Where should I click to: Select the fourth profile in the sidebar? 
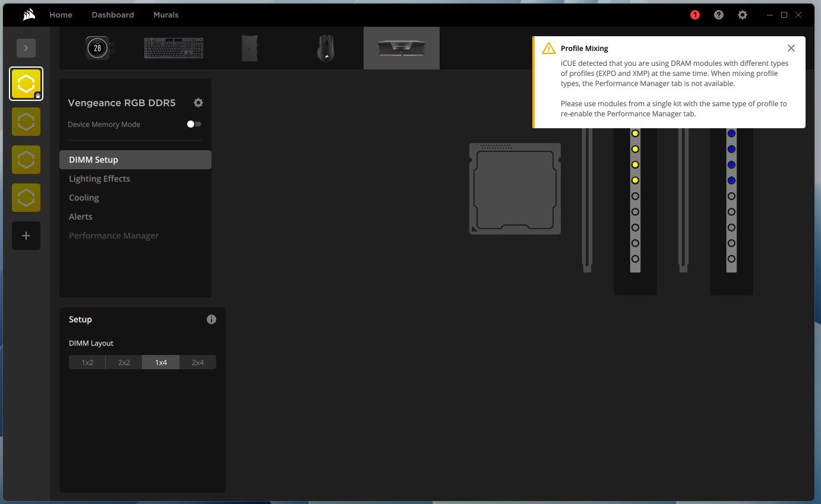click(26, 198)
